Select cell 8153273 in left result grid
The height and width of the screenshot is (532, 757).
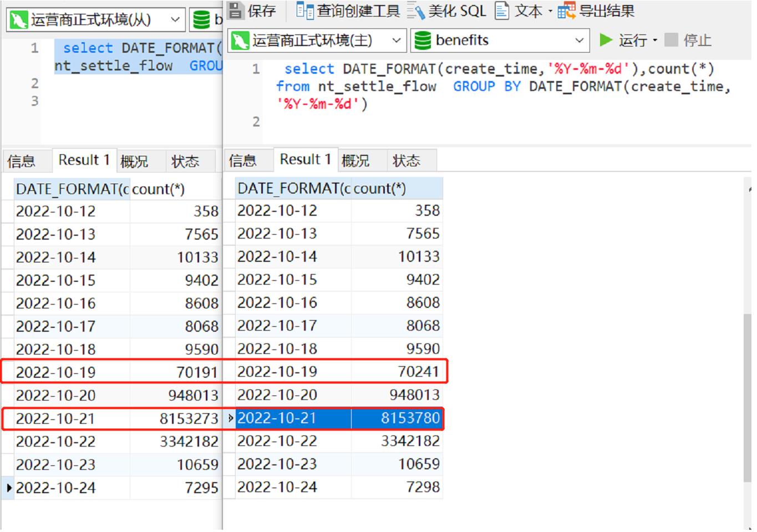[x=176, y=419]
